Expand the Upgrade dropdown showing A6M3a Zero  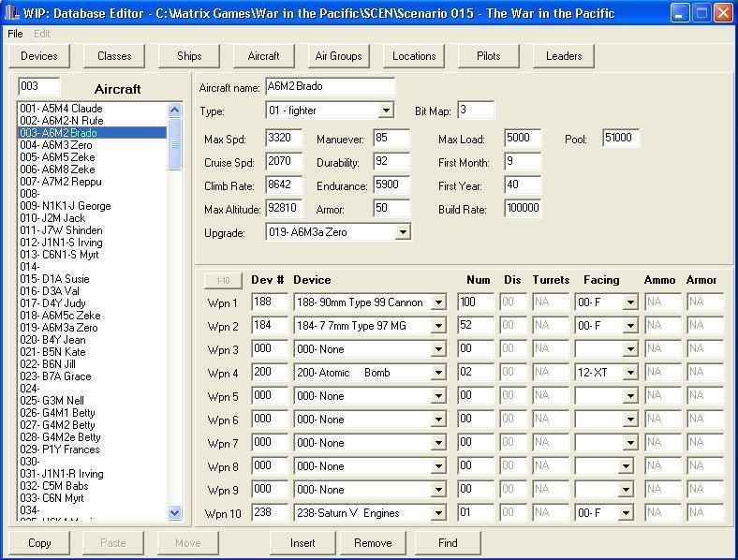tap(403, 232)
